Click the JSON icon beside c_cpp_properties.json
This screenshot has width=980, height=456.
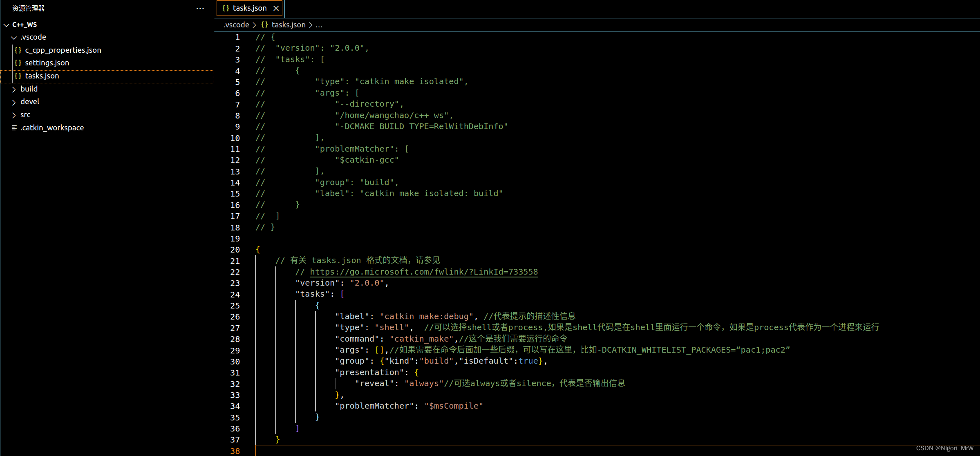pos(18,50)
